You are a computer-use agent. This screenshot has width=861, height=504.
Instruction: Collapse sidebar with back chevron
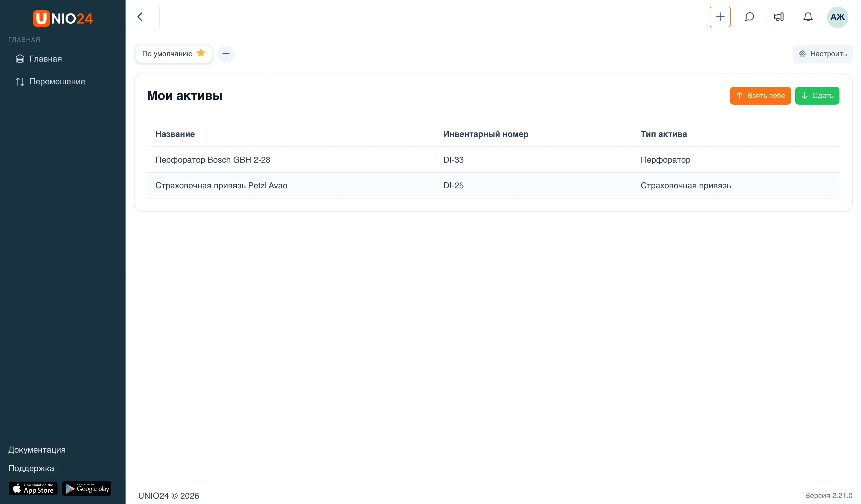[x=140, y=17]
